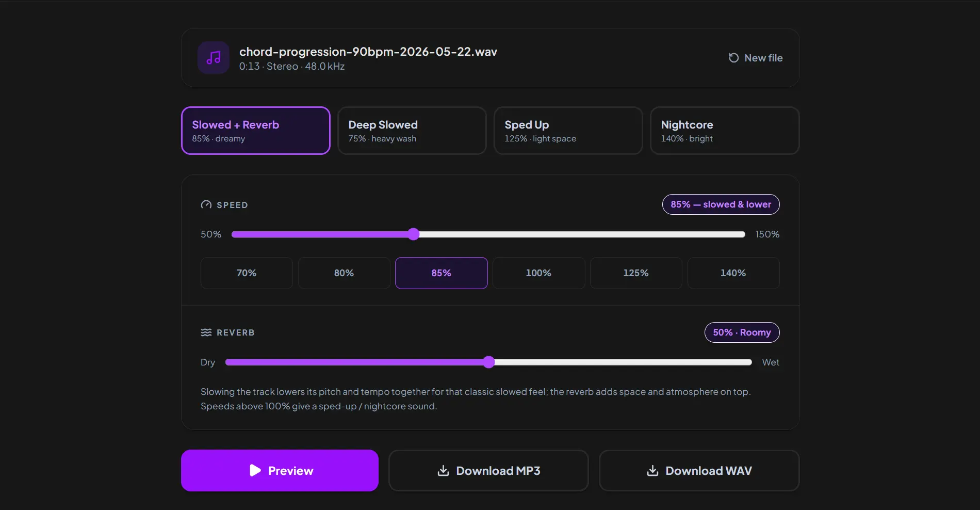Select the Slowed + Reverb preset
Viewport: 980px width, 510px height.
tap(256, 131)
